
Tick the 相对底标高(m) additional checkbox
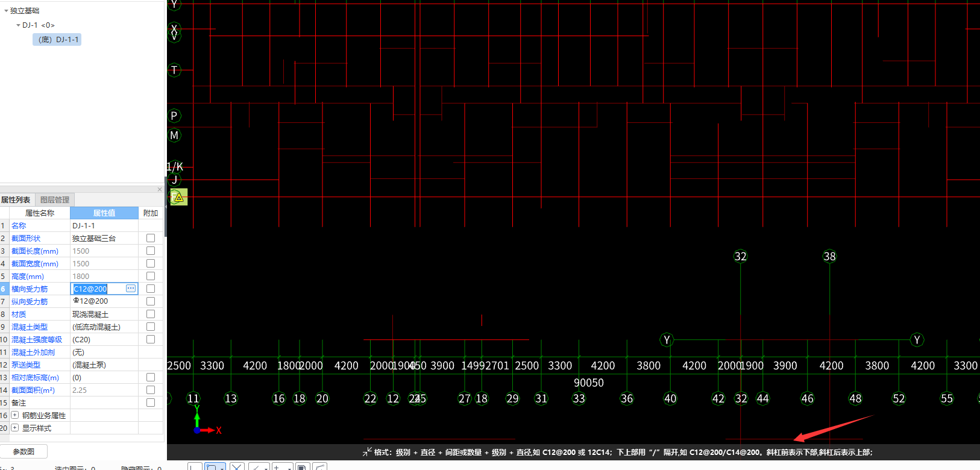point(151,377)
